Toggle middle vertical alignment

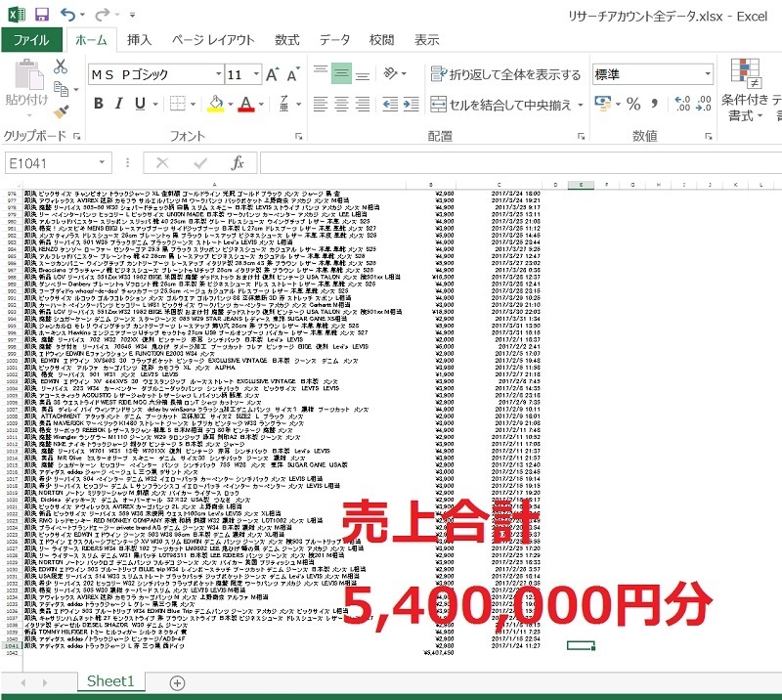pyautogui.click(x=341, y=73)
